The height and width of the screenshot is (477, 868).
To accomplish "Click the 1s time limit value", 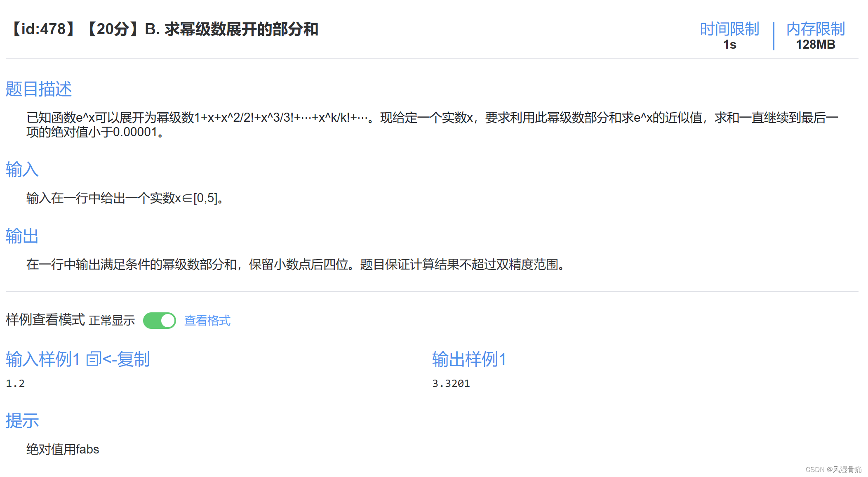I will click(x=729, y=45).
